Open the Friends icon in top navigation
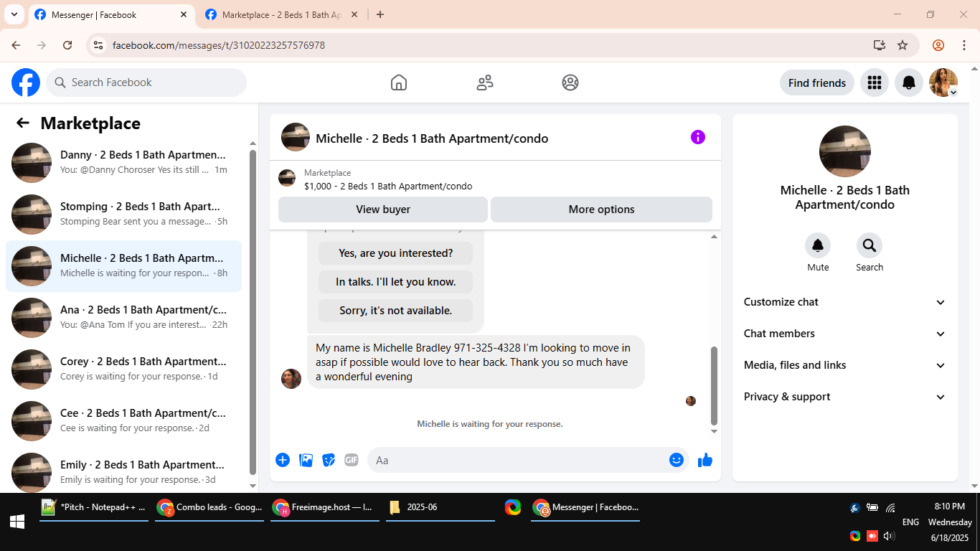The width and height of the screenshot is (980, 551). point(485,83)
